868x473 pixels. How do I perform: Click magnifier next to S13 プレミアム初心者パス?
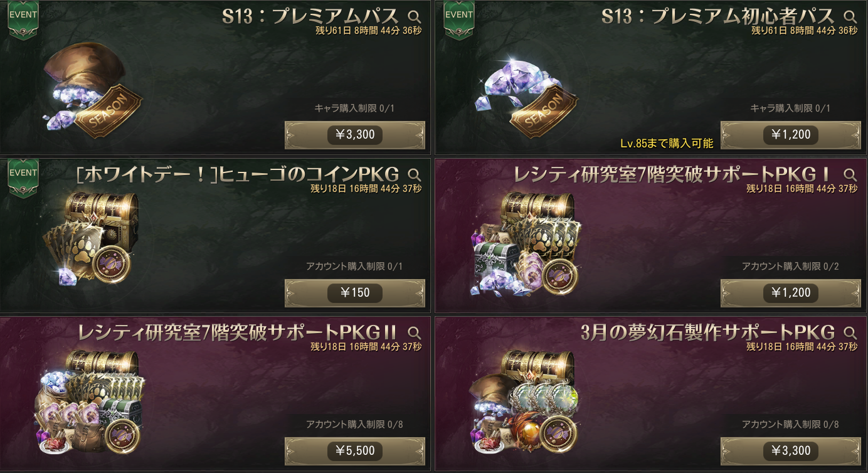pos(850,16)
